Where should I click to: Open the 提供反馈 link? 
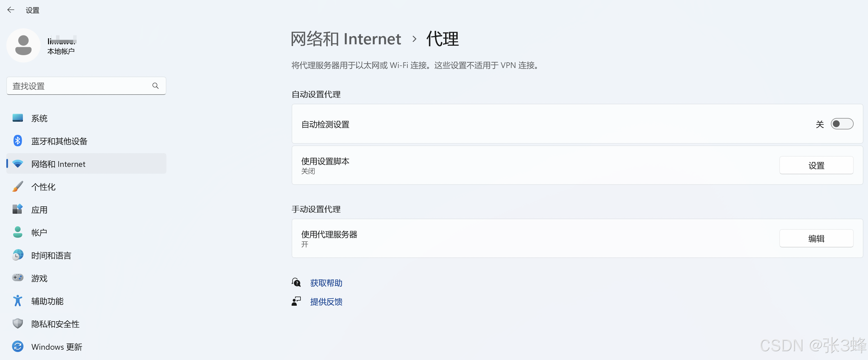tap(326, 301)
